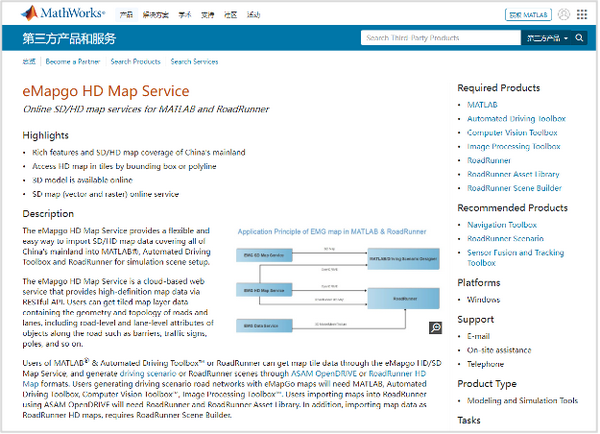Click the Telephone support entry
The height and width of the screenshot is (434, 600).
click(486, 364)
